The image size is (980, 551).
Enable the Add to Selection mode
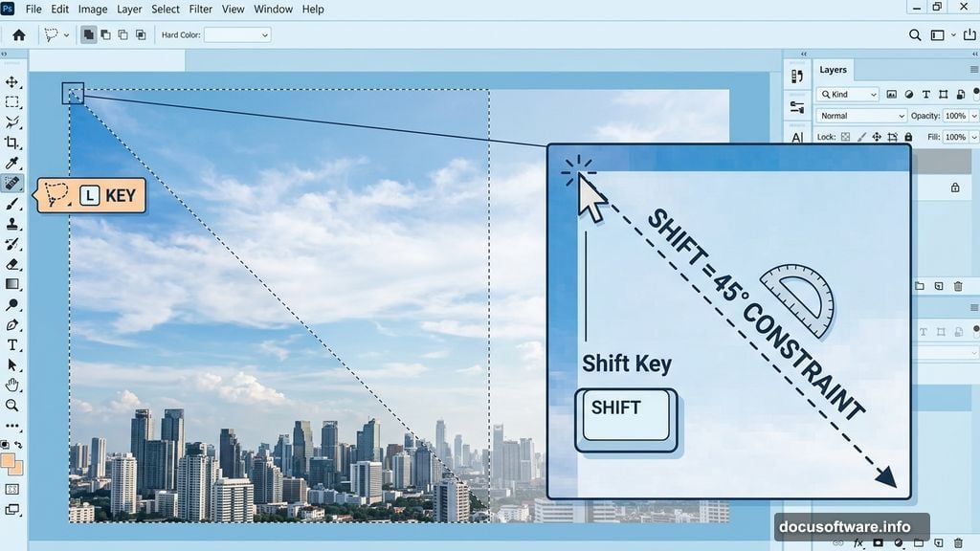click(103, 33)
